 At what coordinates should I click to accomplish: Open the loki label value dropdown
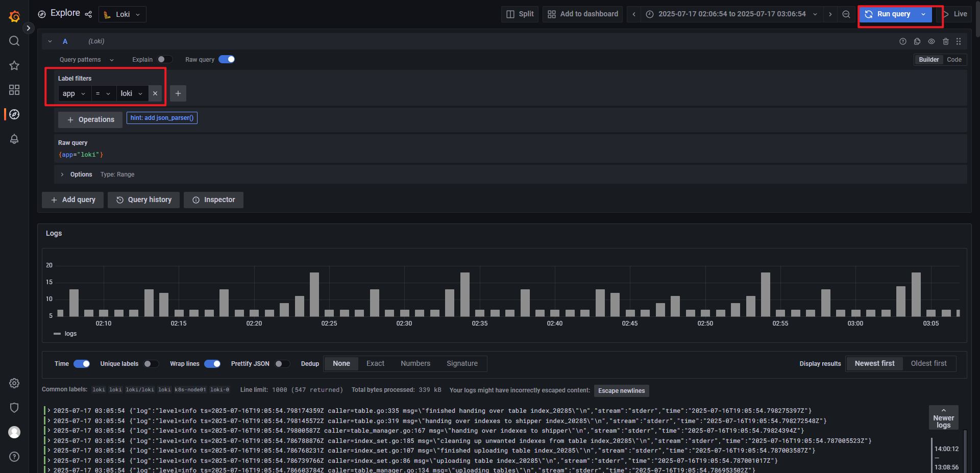coord(132,93)
